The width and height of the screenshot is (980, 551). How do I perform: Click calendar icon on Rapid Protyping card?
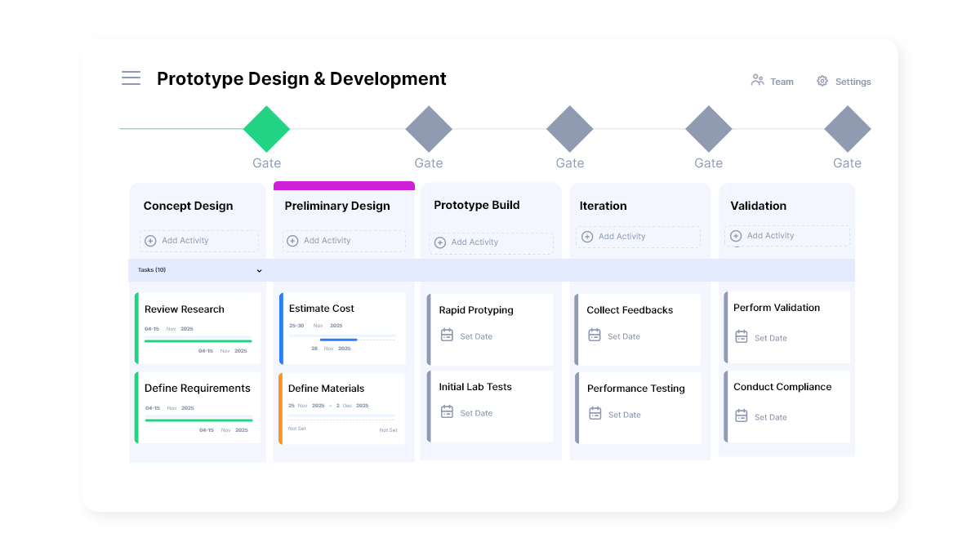(447, 335)
